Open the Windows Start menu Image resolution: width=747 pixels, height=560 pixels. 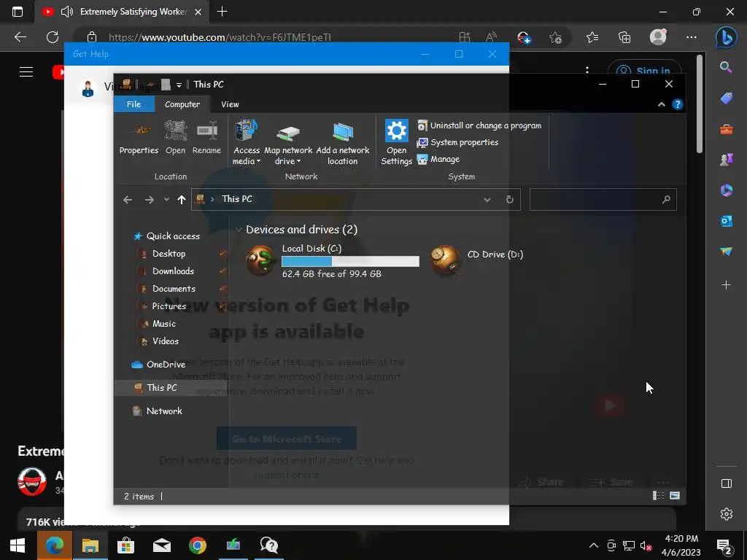pyautogui.click(x=18, y=545)
